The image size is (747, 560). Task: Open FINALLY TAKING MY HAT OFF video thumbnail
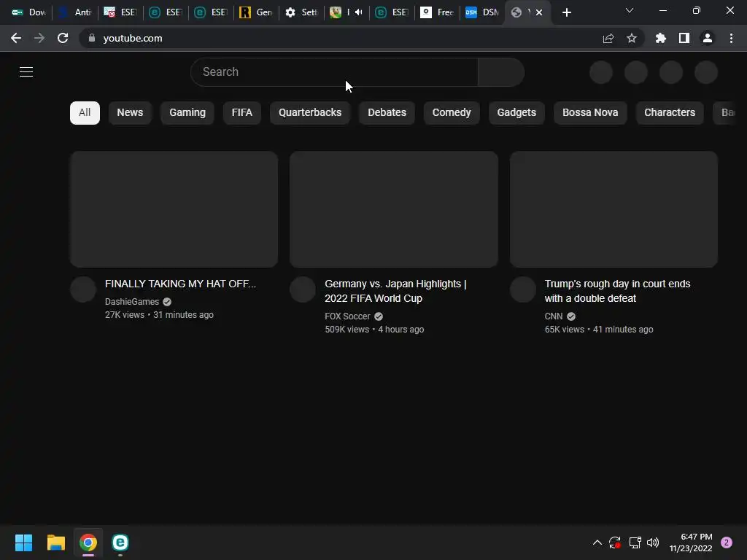(x=174, y=209)
